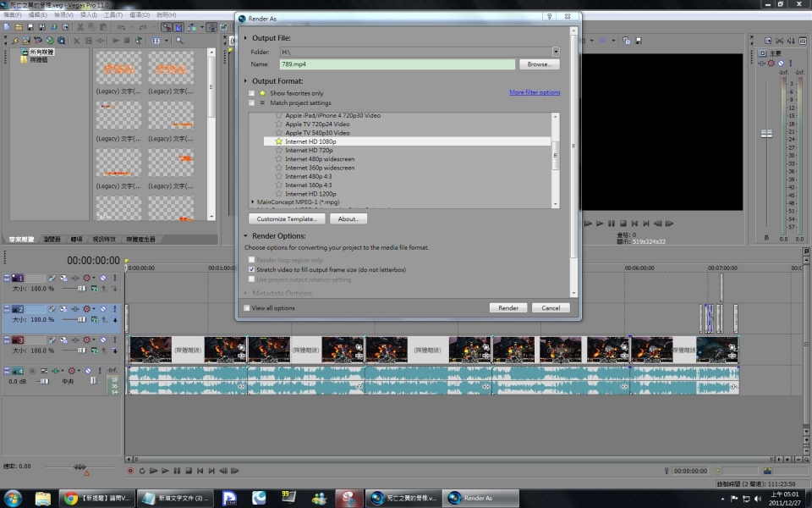Screen dimensions: 812x508
Task: Mute video track 1
Action: coord(103,278)
